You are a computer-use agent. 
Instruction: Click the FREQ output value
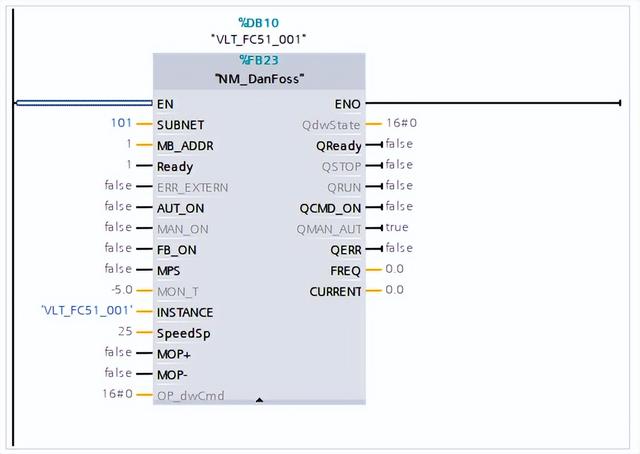click(395, 269)
